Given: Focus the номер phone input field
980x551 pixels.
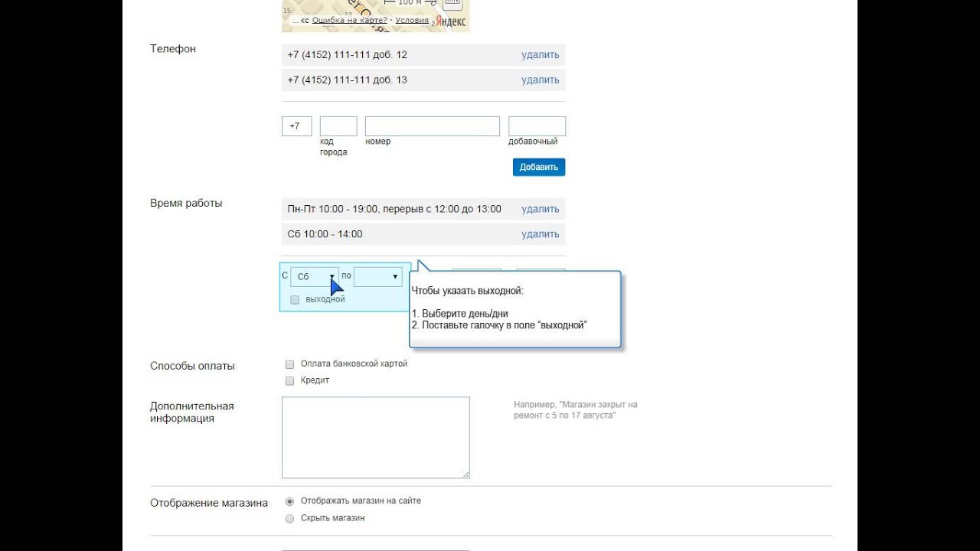Looking at the screenshot, I should coord(433,126).
